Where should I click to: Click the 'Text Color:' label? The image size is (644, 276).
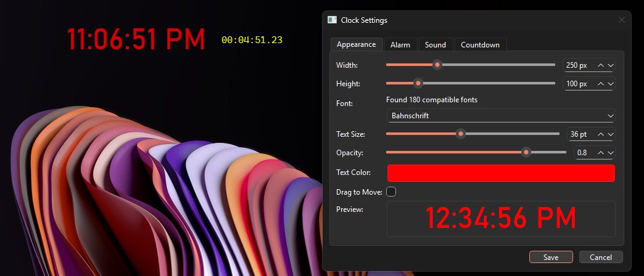click(x=353, y=172)
